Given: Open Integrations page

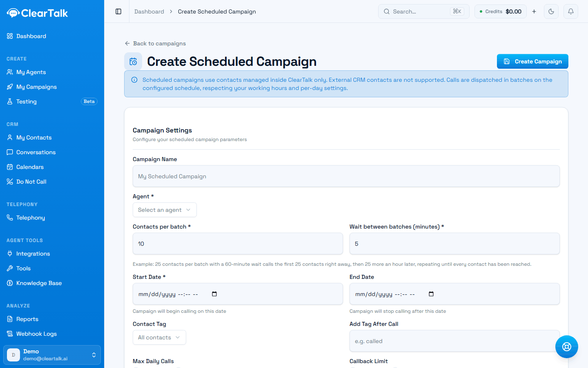Looking at the screenshot, I should [52, 254].
